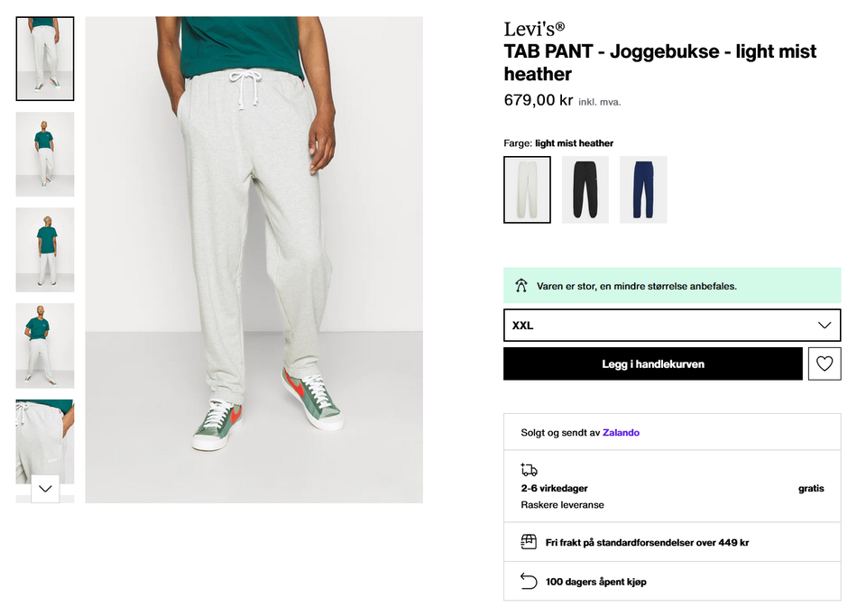
Task: Select the fifth close-up detail thumbnail
Action: [45, 437]
